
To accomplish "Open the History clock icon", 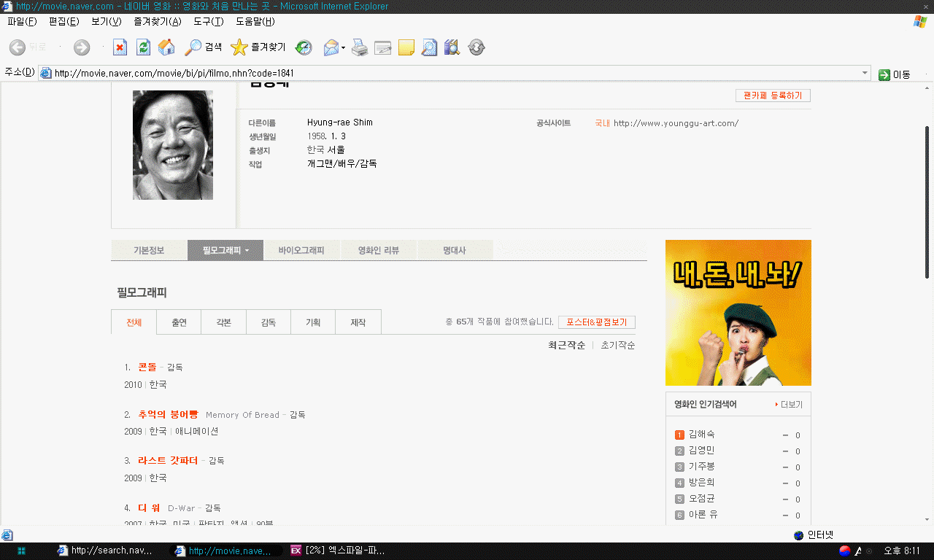I will pos(304,47).
